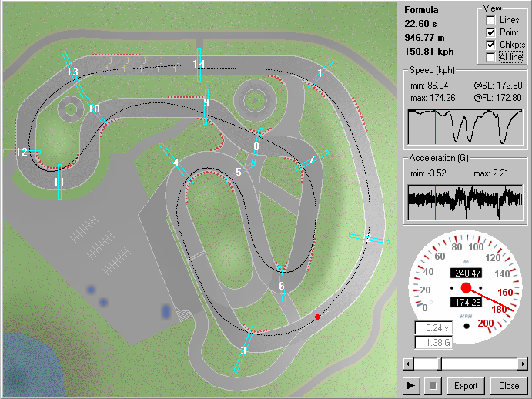Click the timeline scrollbar left arrow

[x=408, y=364]
